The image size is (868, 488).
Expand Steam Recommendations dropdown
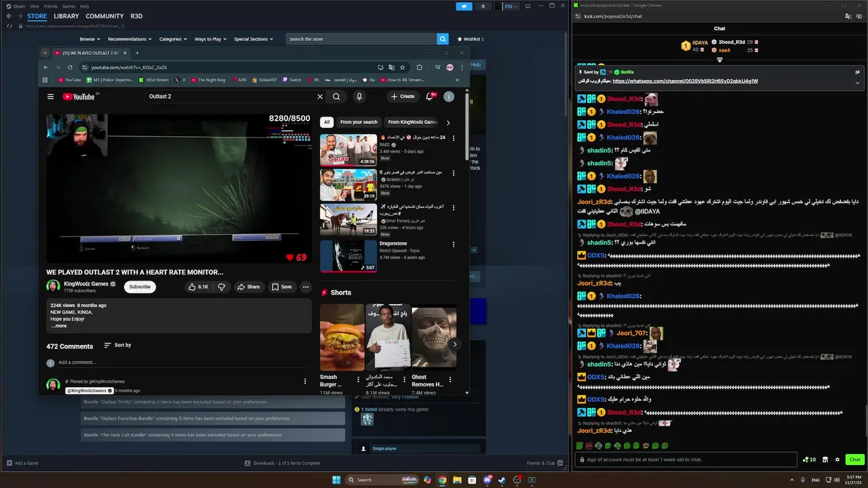point(130,39)
